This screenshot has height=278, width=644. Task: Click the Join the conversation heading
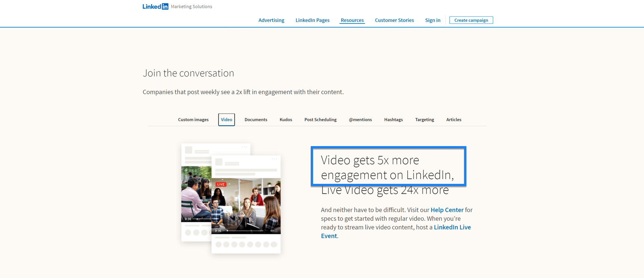coord(188,73)
